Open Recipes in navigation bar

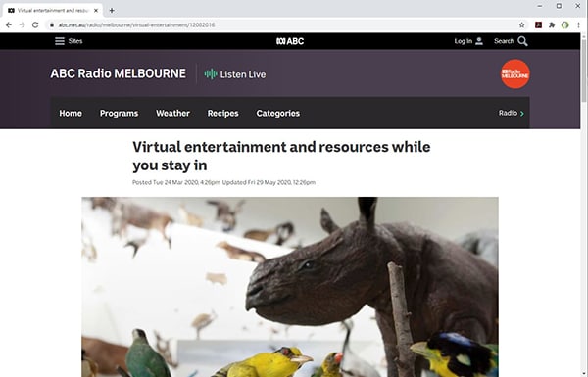click(222, 113)
